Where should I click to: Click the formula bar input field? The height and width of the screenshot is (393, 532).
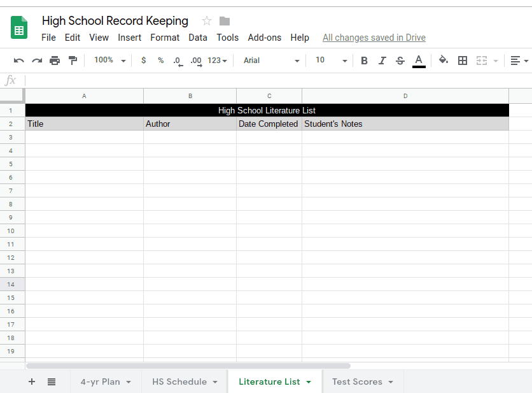point(274,80)
